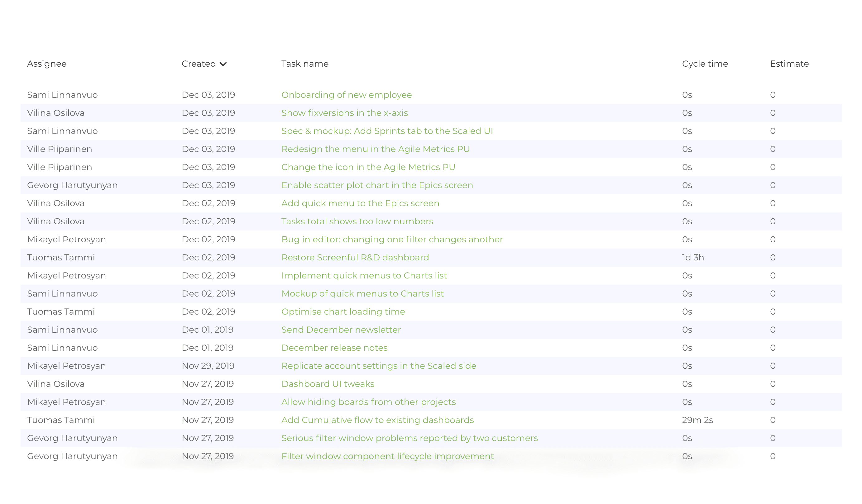
Task: Open Tasks total shows too low numbers
Action: point(357,221)
